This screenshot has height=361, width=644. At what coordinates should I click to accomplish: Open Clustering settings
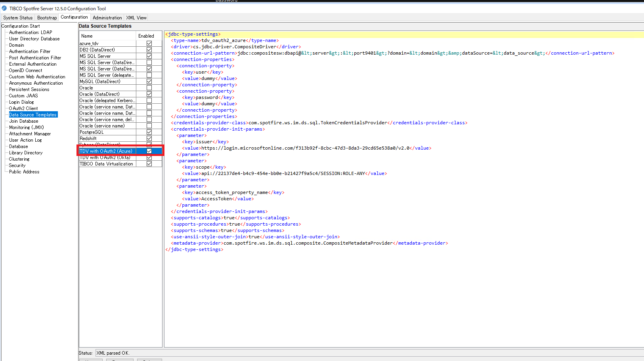click(19, 159)
